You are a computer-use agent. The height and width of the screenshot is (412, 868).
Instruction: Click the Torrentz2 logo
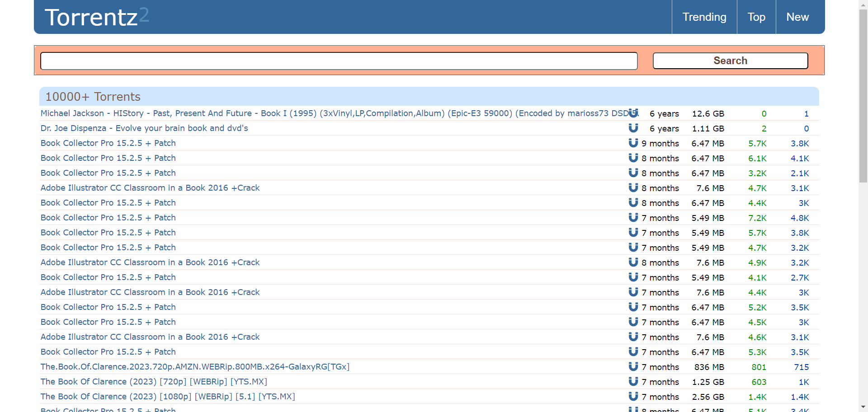[97, 17]
